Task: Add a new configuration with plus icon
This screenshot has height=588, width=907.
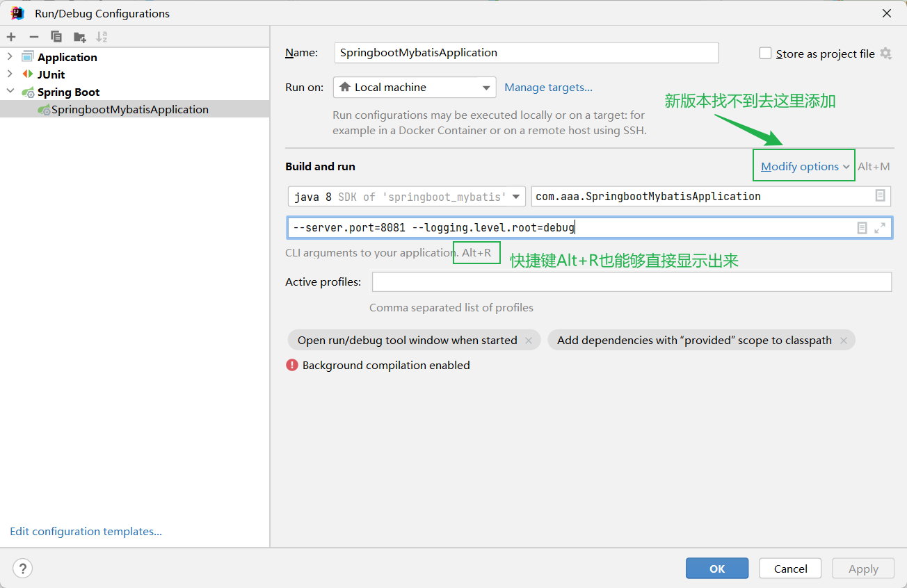Action: tap(11, 37)
